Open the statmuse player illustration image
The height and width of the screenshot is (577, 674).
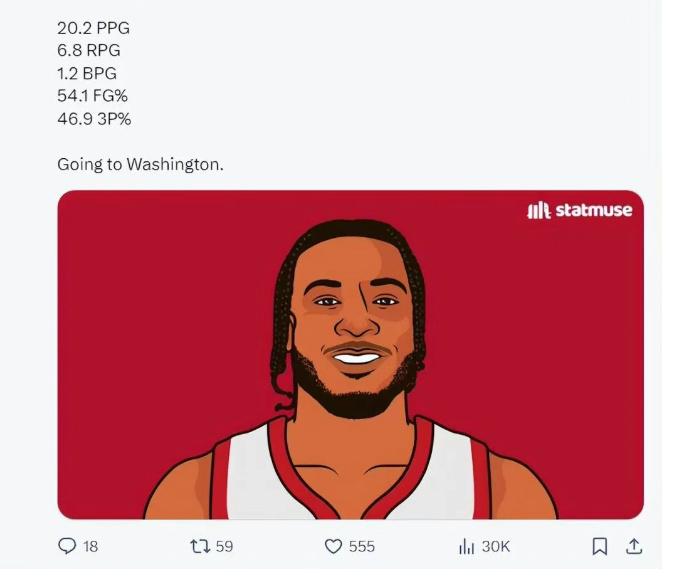click(350, 354)
